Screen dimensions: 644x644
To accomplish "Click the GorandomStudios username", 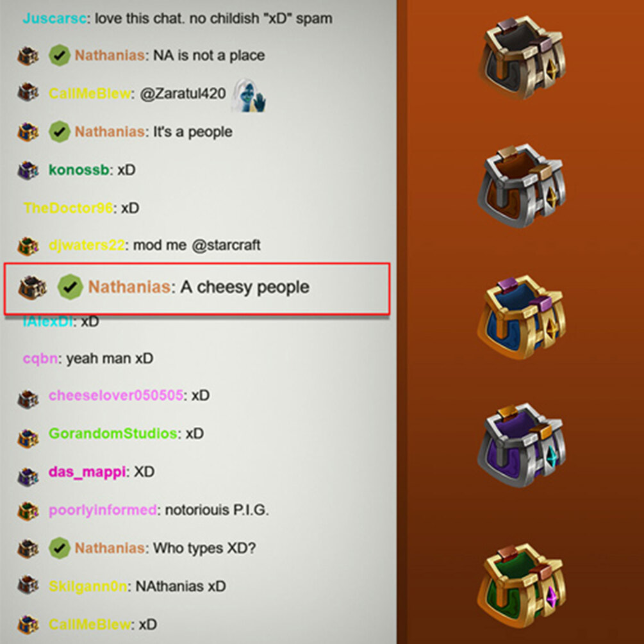I will [x=113, y=434].
